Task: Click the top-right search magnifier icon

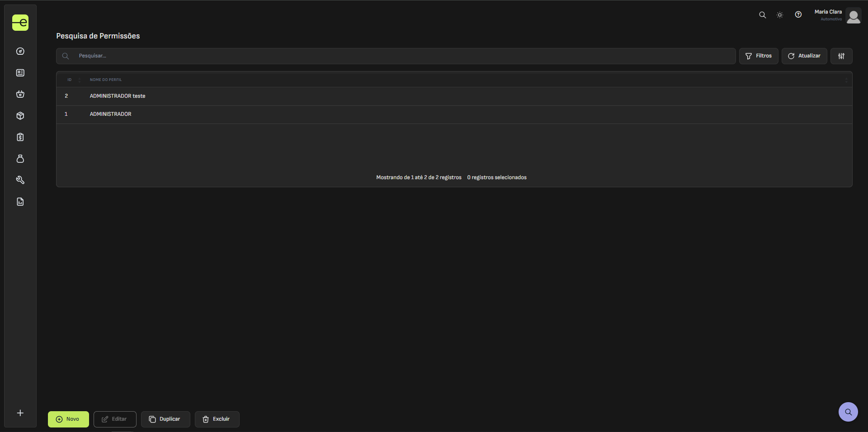Action: coord(762,15)
